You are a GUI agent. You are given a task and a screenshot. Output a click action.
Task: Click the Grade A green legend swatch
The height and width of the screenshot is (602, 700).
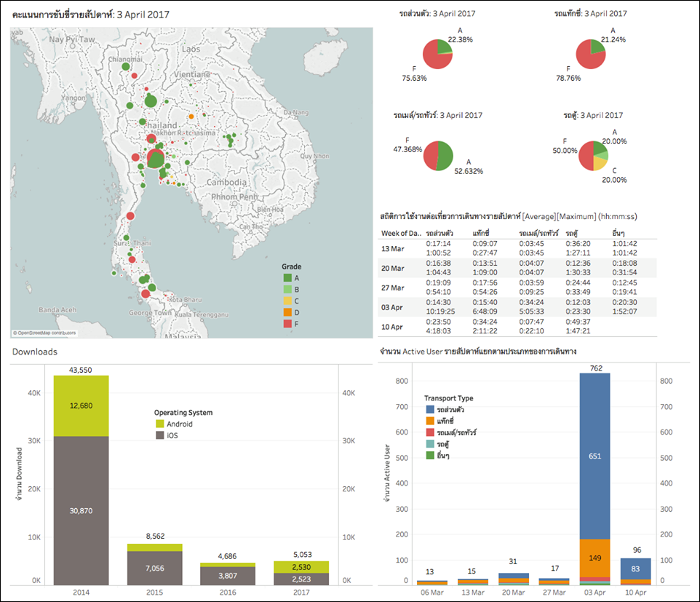point(287,277)
